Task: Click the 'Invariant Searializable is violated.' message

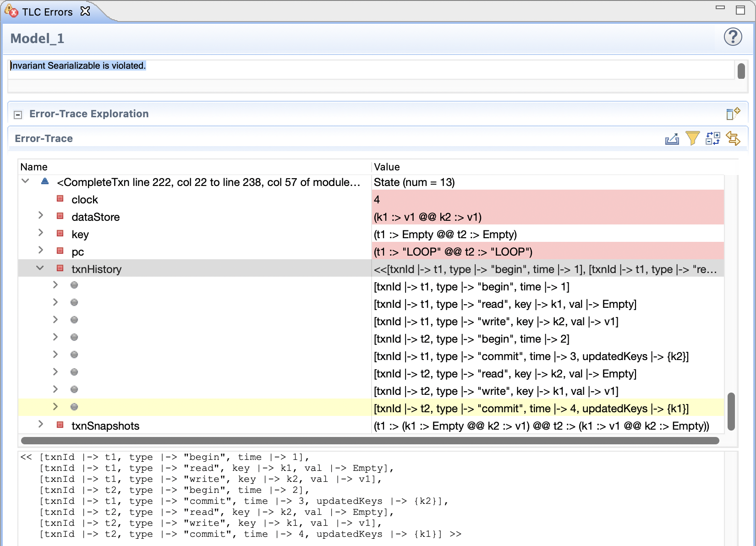Action: pos(78,66)
